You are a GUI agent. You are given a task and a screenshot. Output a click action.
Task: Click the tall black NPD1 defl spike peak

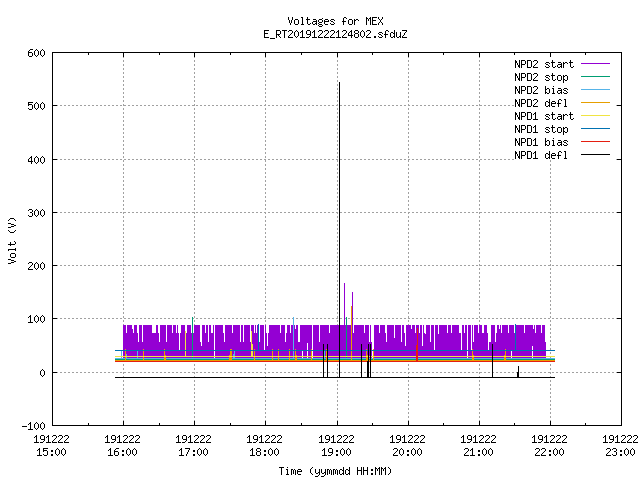339,83
